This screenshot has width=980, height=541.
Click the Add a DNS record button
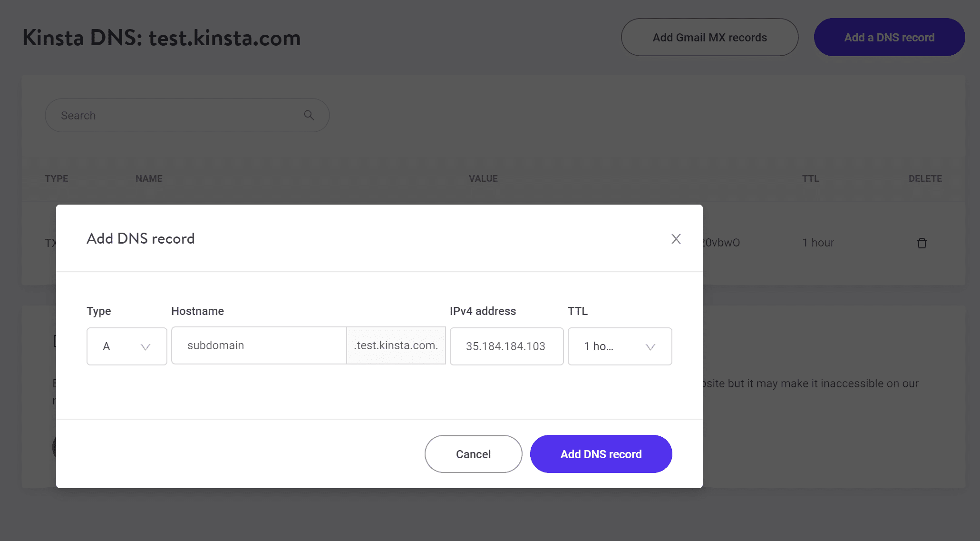(889, 37)
